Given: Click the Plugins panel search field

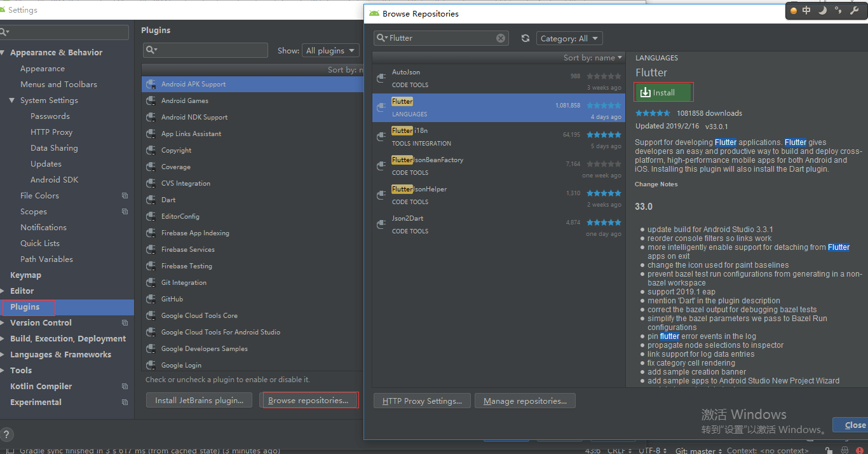Looking at the screenshot, I should [x=205, y=50].
